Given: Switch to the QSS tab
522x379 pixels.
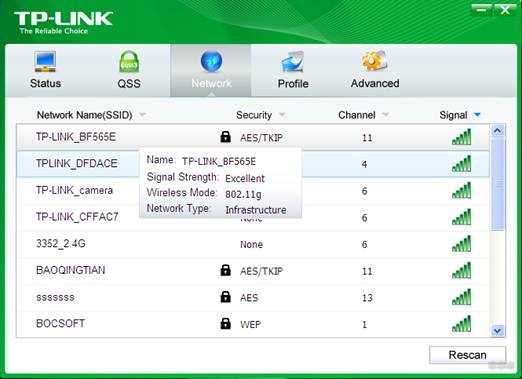Looking at the screenshot, I should 129,71.
